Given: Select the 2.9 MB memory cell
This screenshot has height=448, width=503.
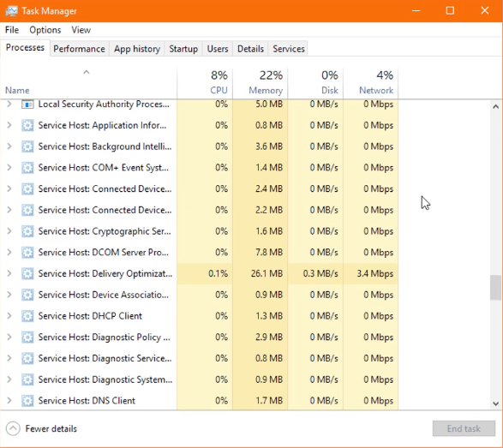Looking at the screenshot, I should [x=260, y=337].
